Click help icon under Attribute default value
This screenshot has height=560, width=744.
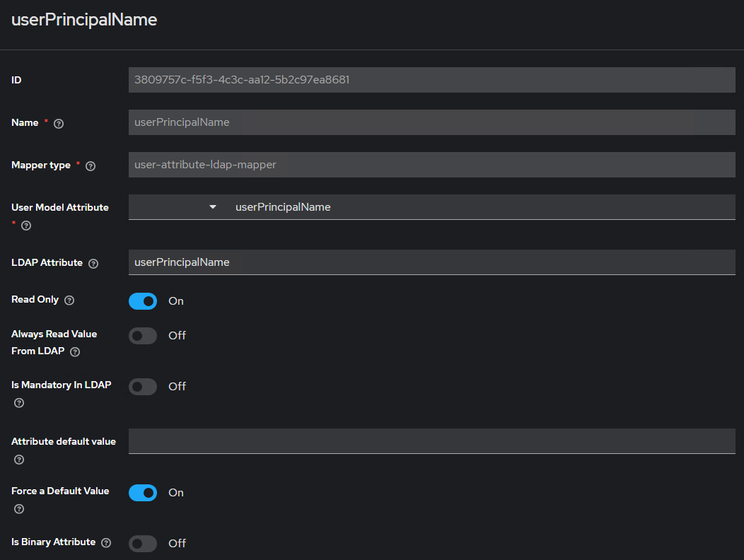point(19,460)
